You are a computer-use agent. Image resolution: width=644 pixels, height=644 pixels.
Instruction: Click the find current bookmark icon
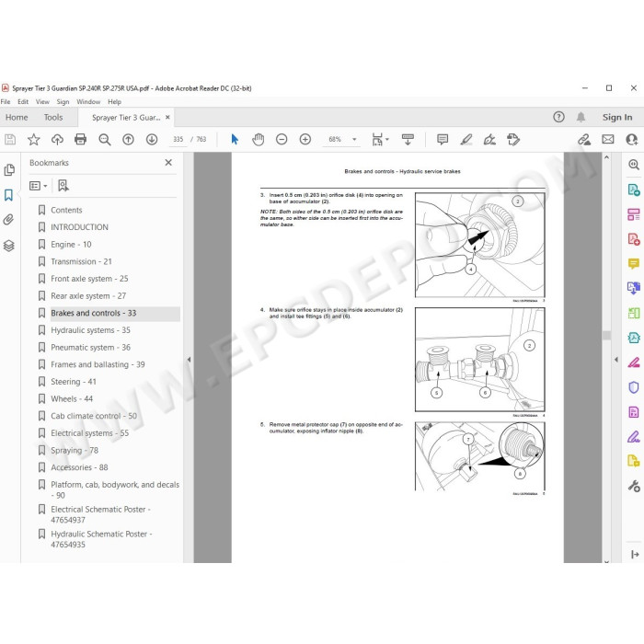pos(63,186)
